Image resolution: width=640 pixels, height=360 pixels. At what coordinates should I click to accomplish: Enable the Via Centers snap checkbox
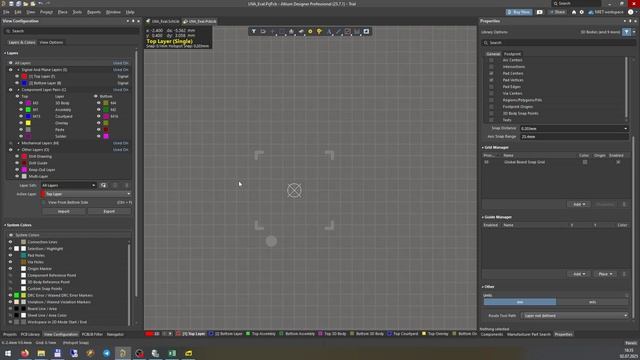pyautogui.click(x=491, y=93)
